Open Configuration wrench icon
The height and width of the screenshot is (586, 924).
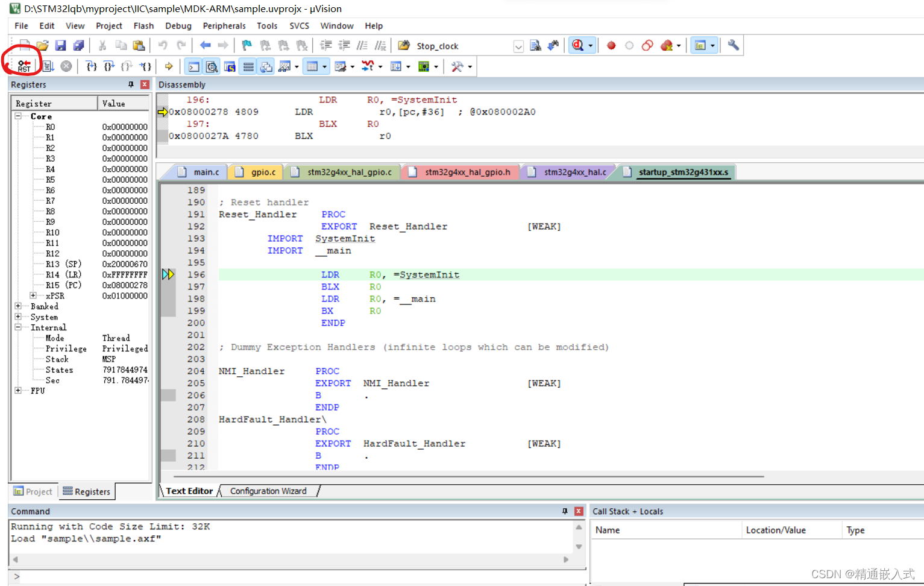(733, 45)
